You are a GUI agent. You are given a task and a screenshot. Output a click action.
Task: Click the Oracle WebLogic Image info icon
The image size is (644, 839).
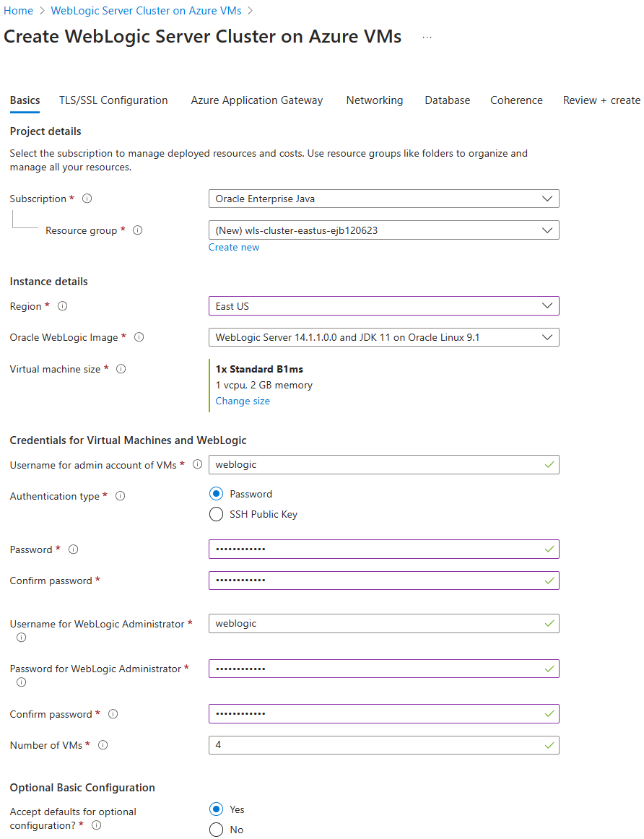coord(139,337)
